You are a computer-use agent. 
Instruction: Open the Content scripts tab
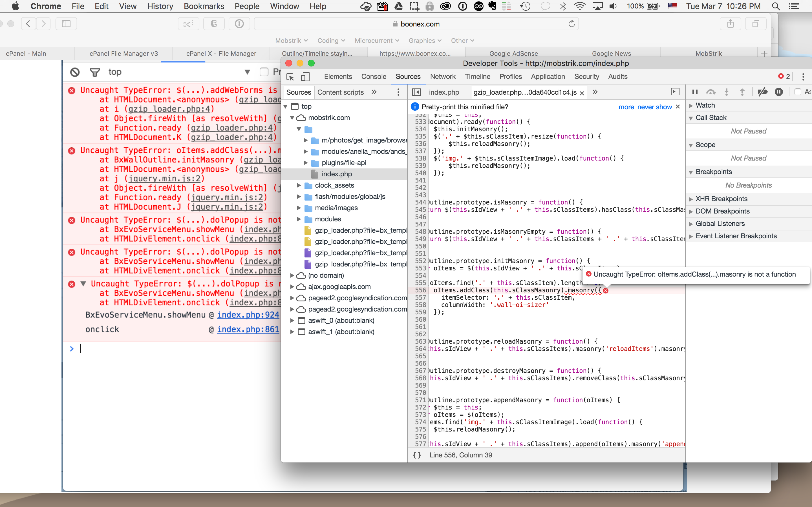(x=340, y=92)
